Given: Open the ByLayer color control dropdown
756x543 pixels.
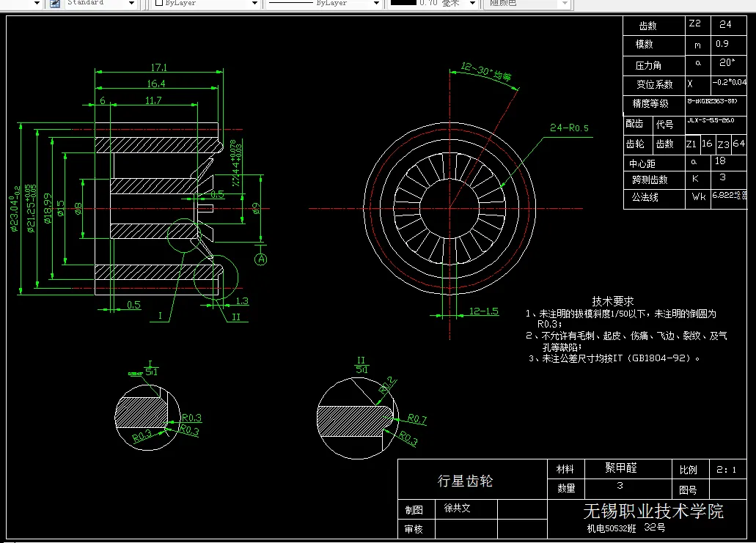Looking at the screenshot, I should (x=255, y=4).
